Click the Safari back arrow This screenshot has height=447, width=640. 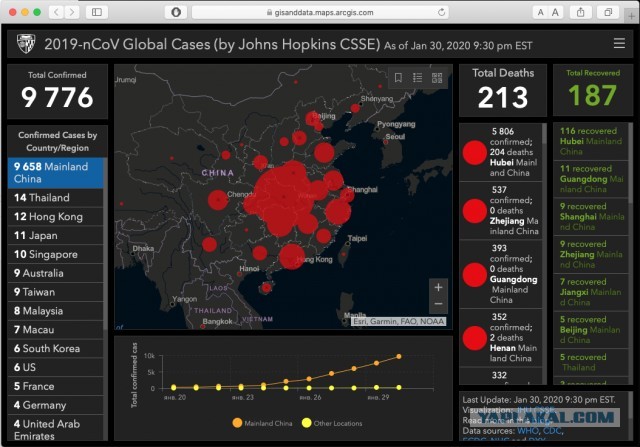pyautogui.click(x=56, y=12)
